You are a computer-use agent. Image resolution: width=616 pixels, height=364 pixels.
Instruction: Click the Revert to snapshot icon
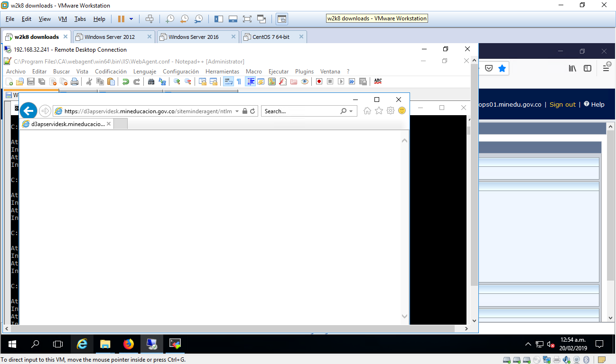tap(184, 19)
